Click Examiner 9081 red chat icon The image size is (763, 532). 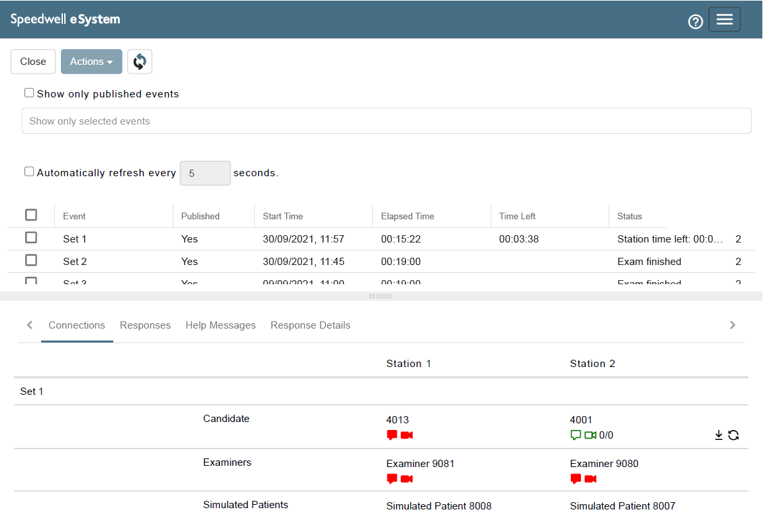(x=391, y=479)
